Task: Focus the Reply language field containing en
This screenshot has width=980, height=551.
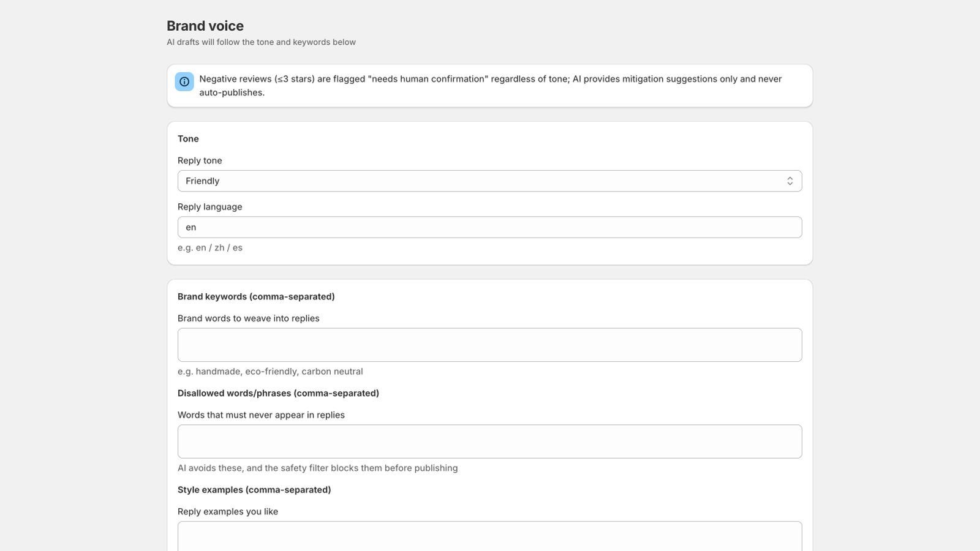Action: click(489, 227)
